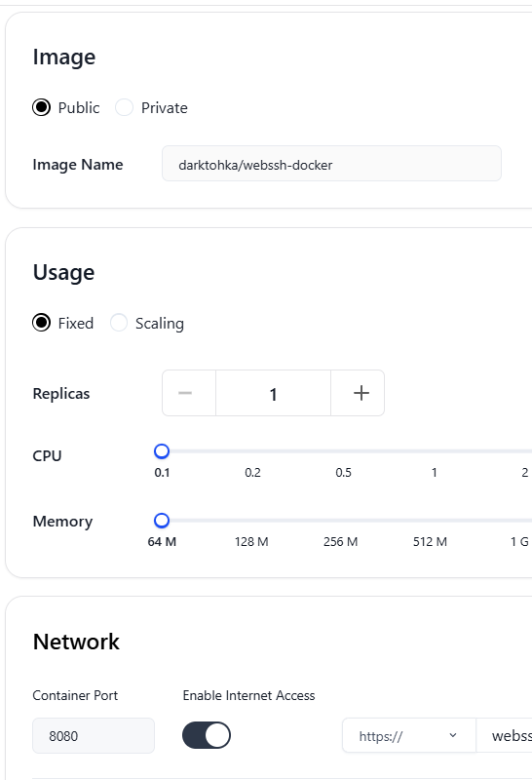Increase replicas with the plus icon
The height and width of the screenshot is (780, 532).
(x=361, y=393)
